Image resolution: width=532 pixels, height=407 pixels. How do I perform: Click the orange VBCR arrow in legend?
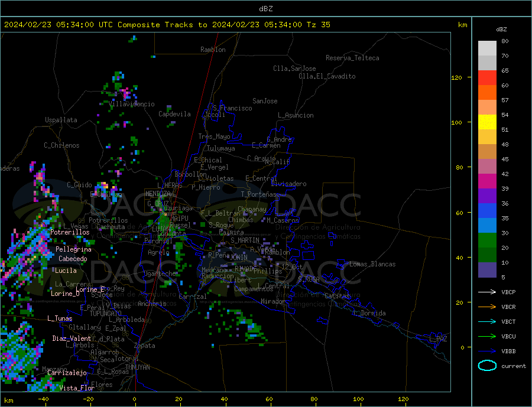[487, 307]
